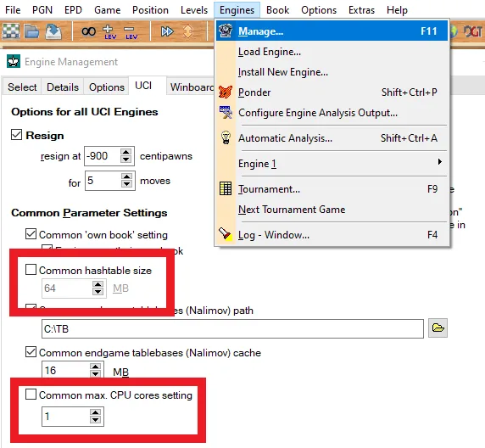Switch to the Select tab

pyautogui.click(x=22, y=87)
